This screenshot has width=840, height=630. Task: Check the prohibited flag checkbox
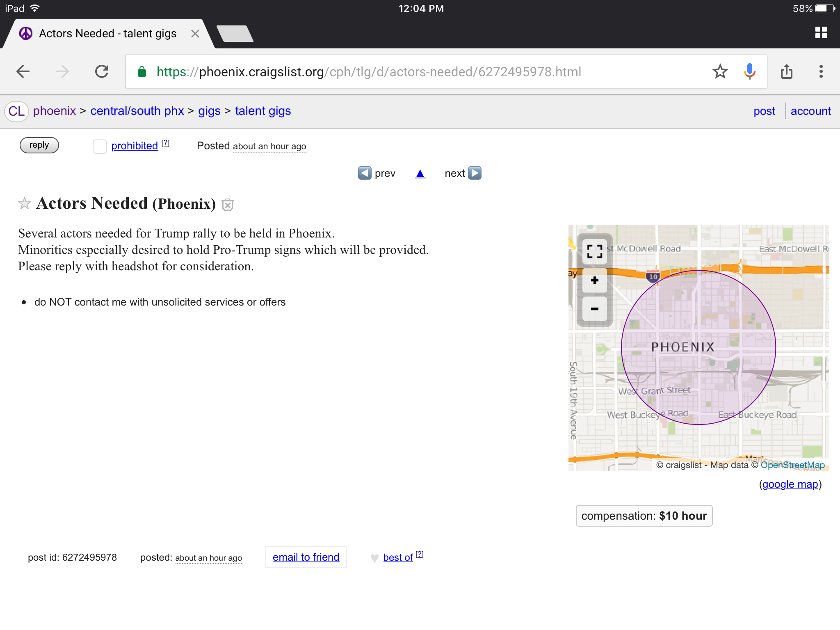point(100,146)
